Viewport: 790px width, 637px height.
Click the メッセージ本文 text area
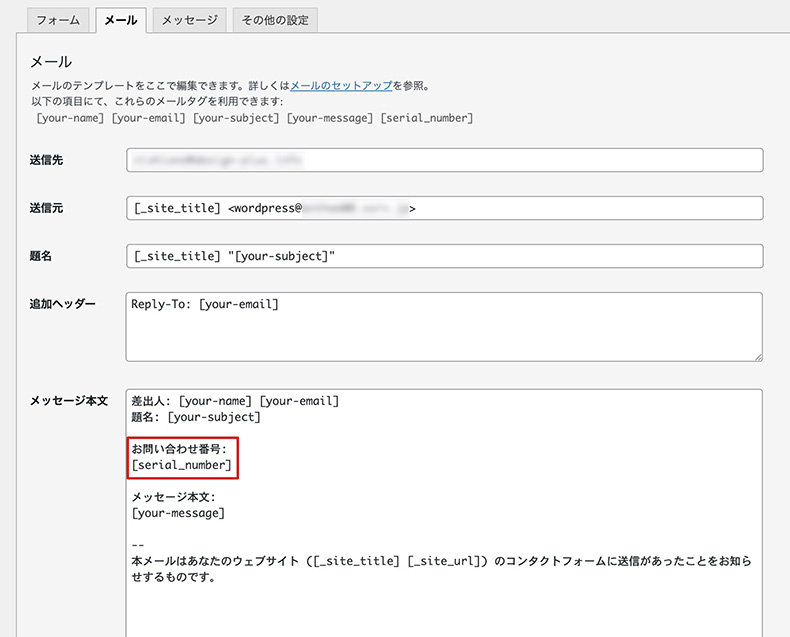coord(444,513)
